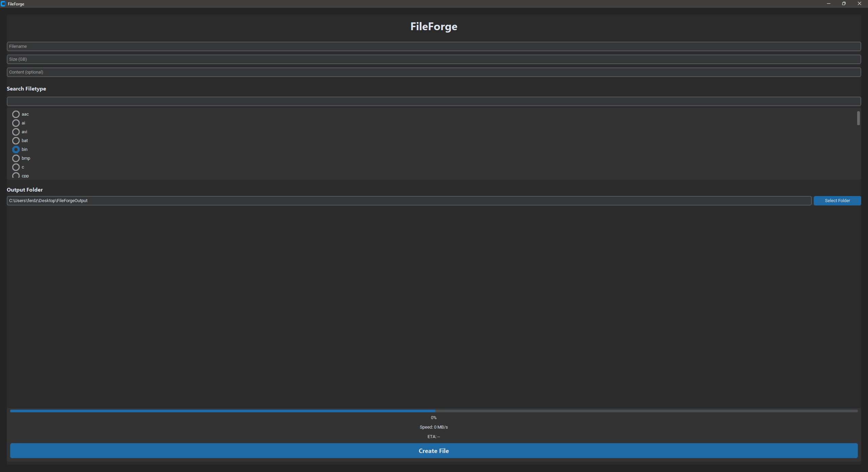Image resolution: width=868 pixels, height=472 pixels.
Task: Pick the bat filetype radio button
Action: tap(16, 141)
